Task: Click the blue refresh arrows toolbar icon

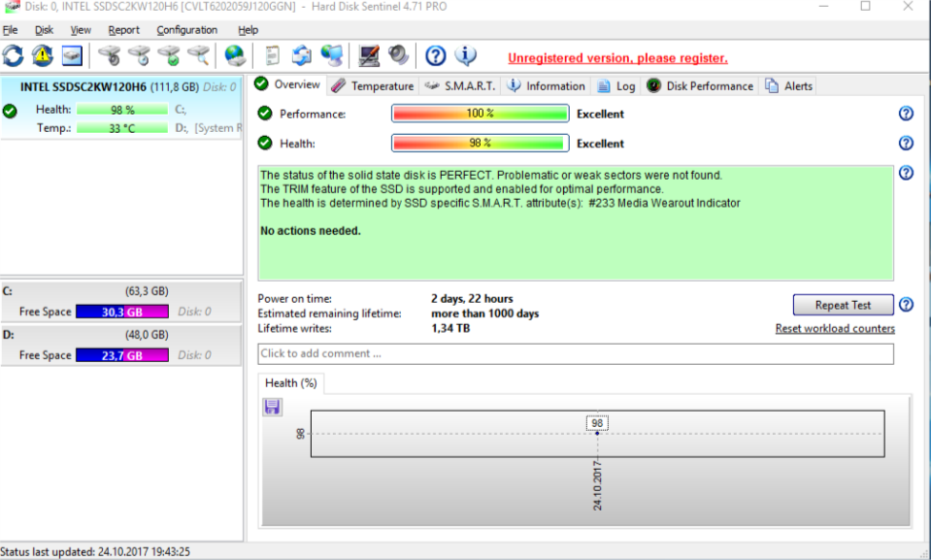Action: [x=14, y=56]
